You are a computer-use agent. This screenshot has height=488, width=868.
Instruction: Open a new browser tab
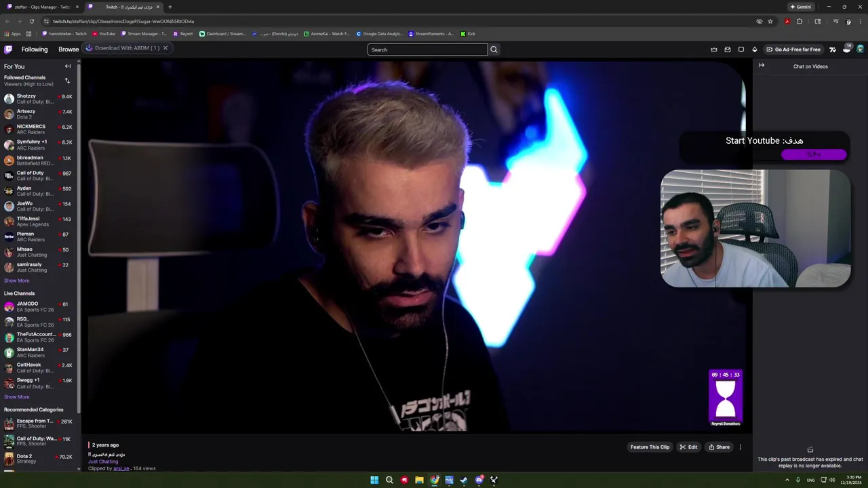[x=170, y=7]
